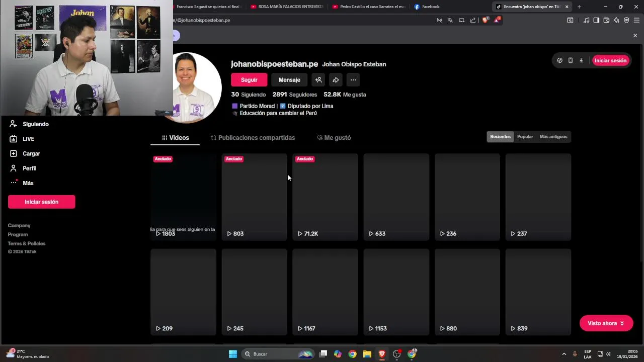Open Leo AI sparkle icon
The image size is (644, 362).
pos(616,20)
